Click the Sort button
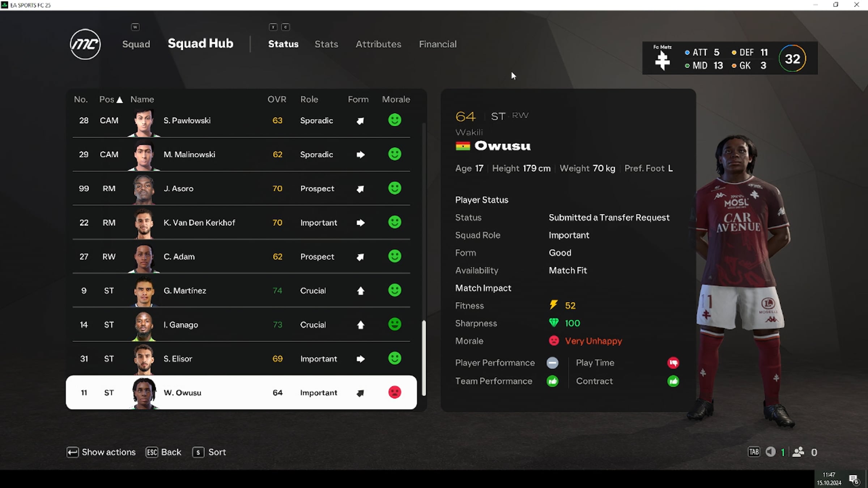The image size is (868, 488). point(209,452)
